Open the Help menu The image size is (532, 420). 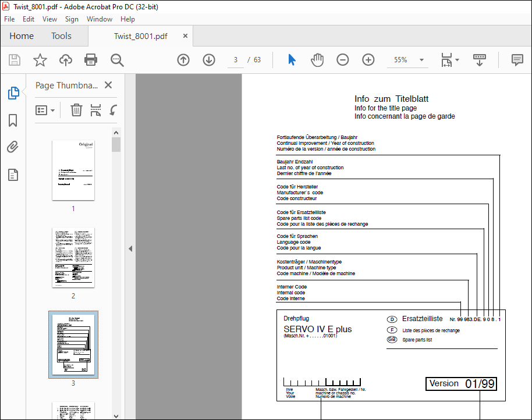tap(127, 19)
